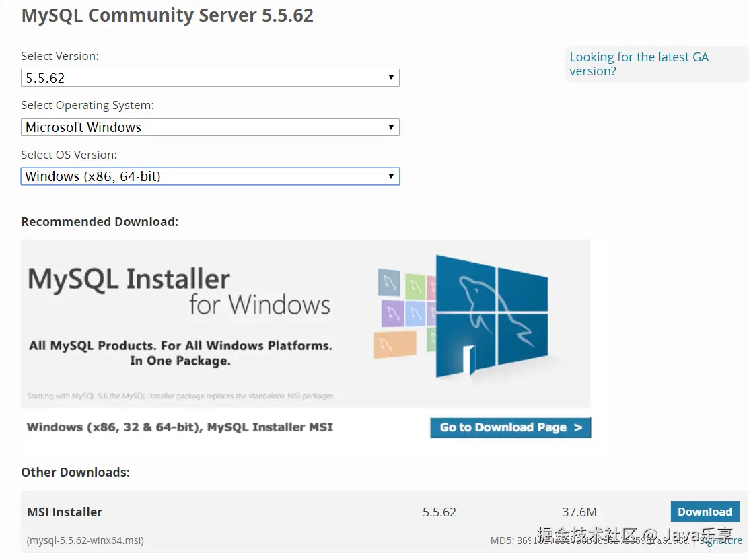This screenshot has width=749, height=560.
Task: Click the 'Other Downloads:' heading
Action: coord(75,472)
